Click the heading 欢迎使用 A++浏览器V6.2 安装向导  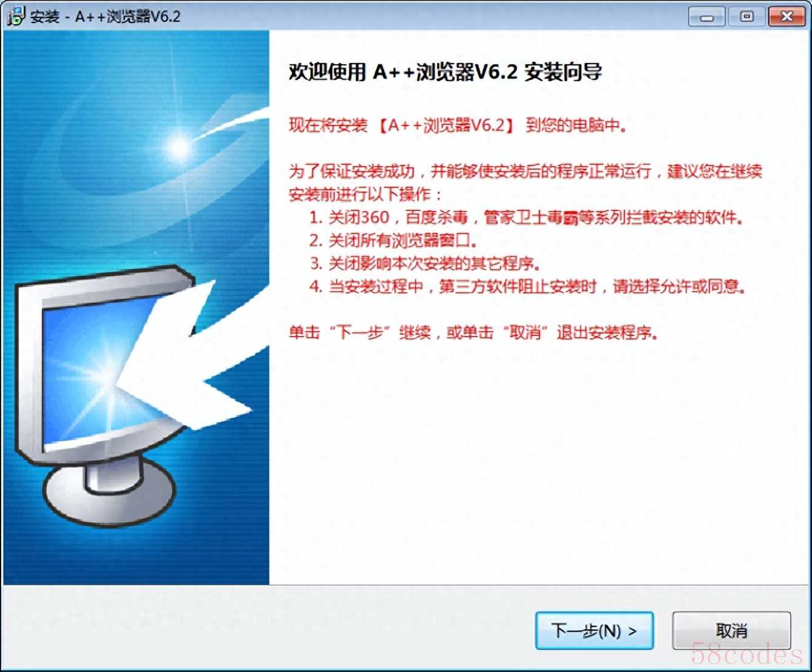[x=445, y=72]
